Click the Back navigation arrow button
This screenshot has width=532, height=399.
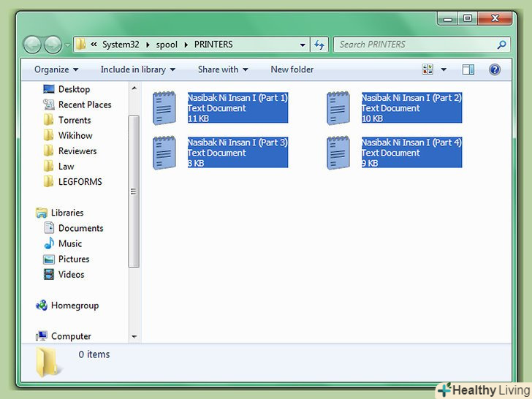(33, 45)
